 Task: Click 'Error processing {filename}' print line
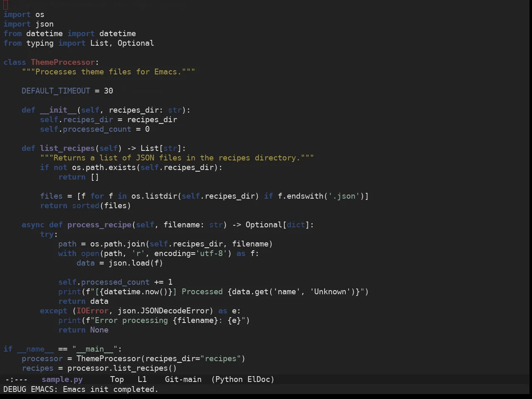(x=154, y=320)
